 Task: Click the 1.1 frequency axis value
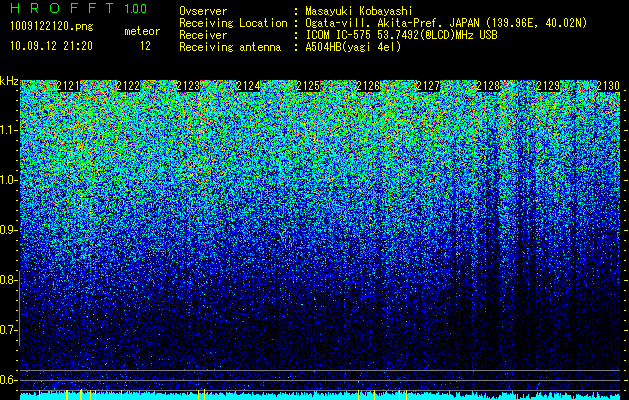pos(8,130)
